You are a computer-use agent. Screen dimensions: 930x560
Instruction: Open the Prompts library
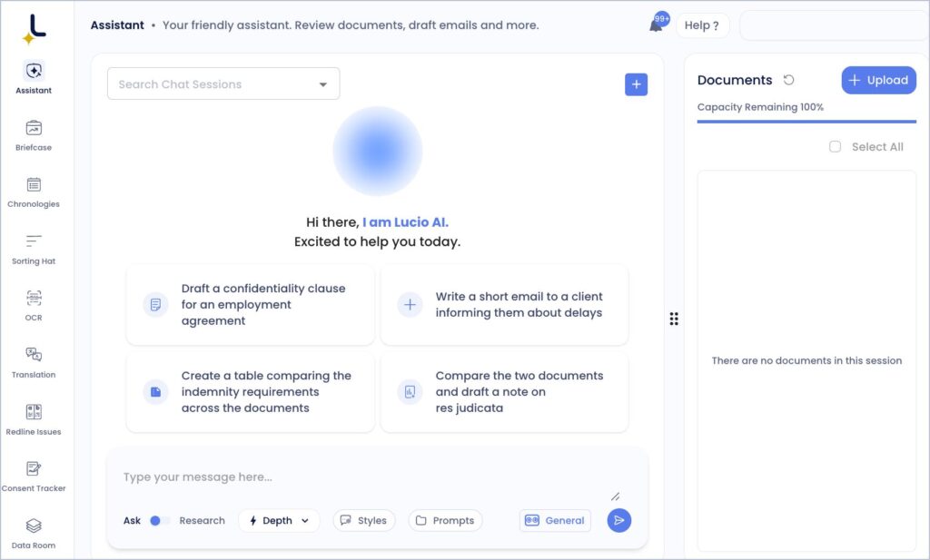(445, 520)
